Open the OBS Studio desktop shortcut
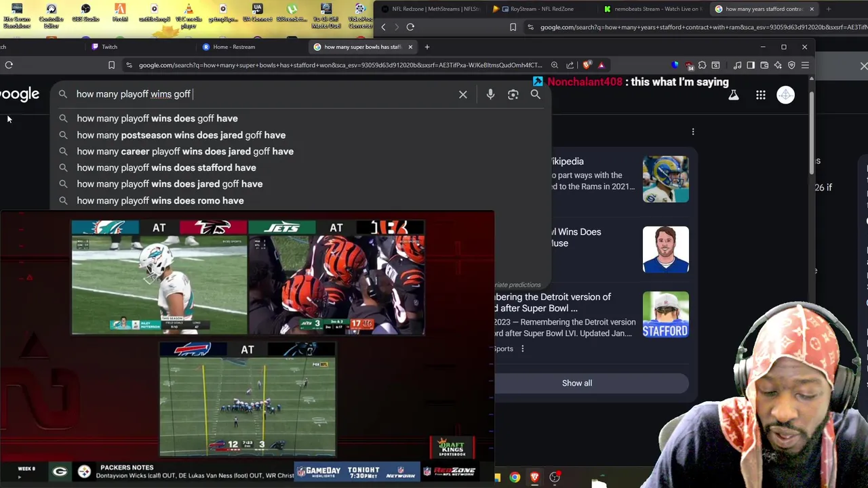The height and width of the screenshot is (488, 868). point(85,14)
